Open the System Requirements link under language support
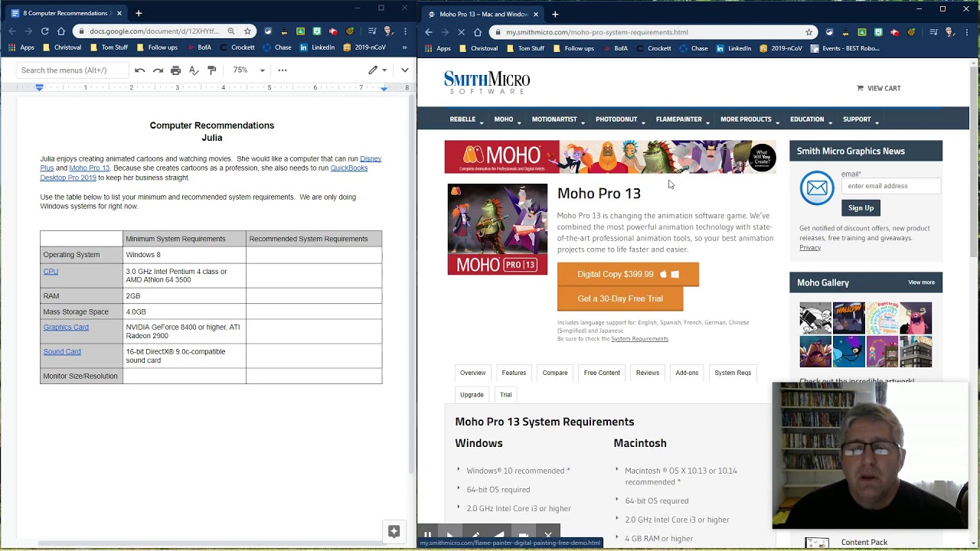 (639, 339)
